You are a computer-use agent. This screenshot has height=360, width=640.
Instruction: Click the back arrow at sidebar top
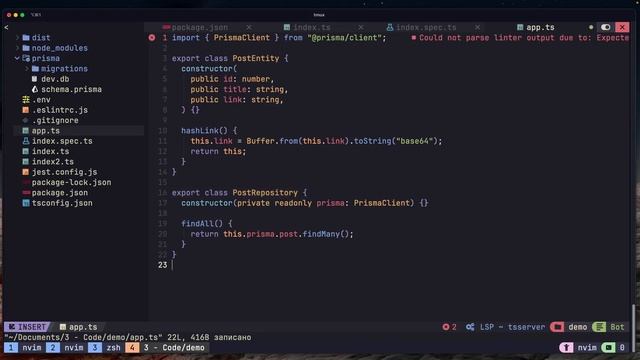(6, 27)
